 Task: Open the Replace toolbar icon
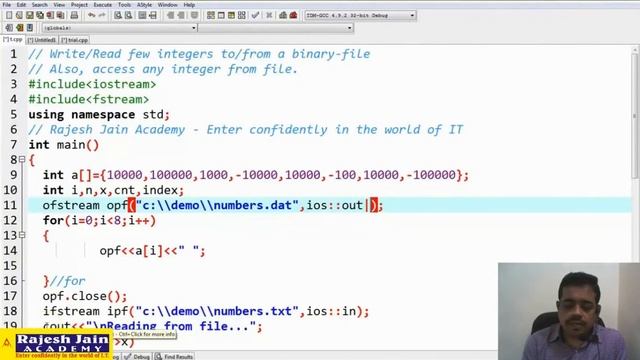click(x=129, y=16)
